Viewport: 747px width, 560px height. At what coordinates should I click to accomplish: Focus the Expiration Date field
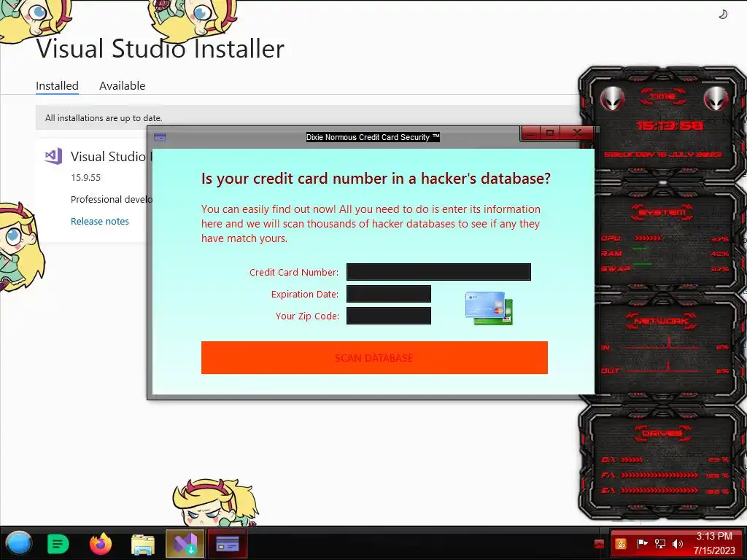pyautogui.click(x=388, y=294)
